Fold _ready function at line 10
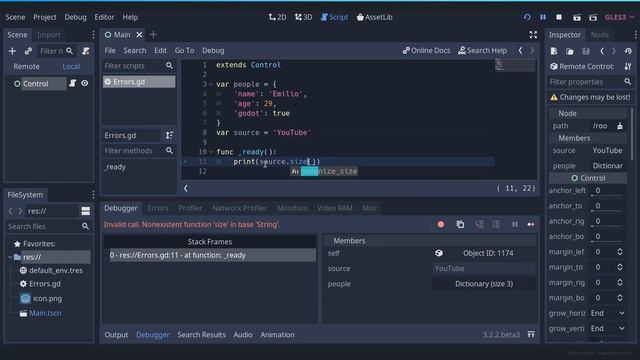Image resolution: width=640 pixels, height=360 pixels. point(211,152)
